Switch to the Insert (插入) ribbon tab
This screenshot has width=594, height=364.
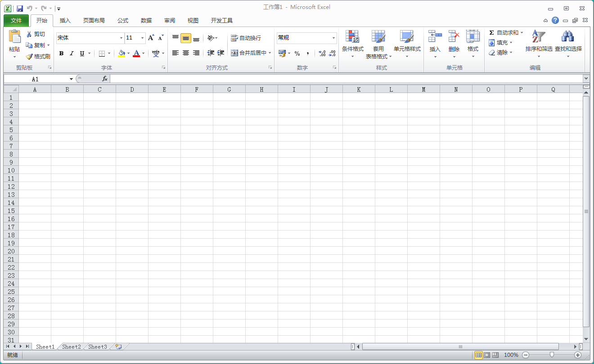pyautogui.click(x=65, y=21)
